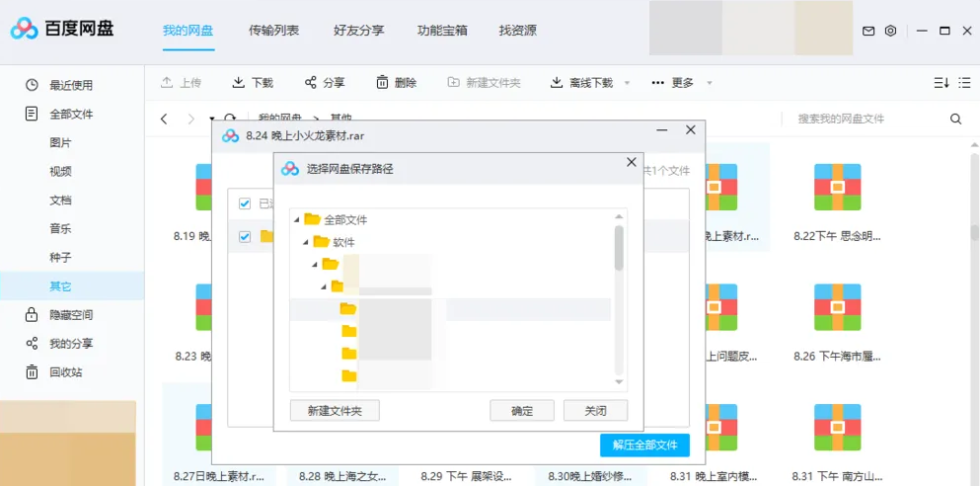980x486 pixels.
Task: Switch to 我的网盘 tab
Action: coord(188,30)
